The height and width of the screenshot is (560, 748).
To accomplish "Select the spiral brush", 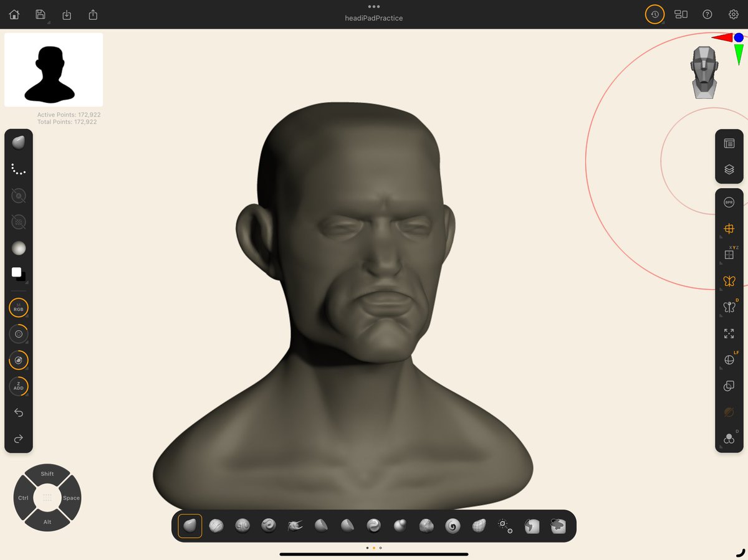I will [x=453, y=526].
